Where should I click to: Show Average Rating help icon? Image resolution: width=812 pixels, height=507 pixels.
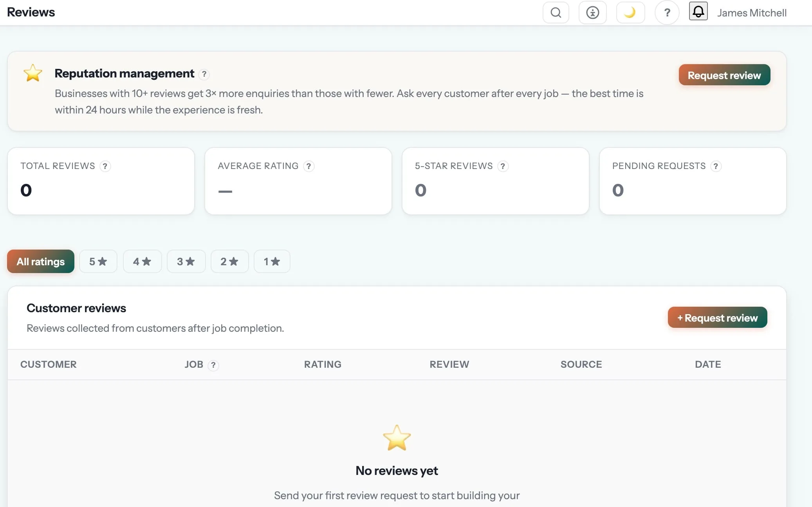(309, 166)
